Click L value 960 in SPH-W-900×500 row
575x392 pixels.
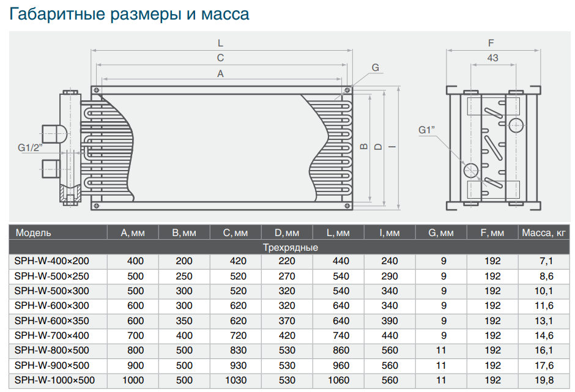pos(341,366)
